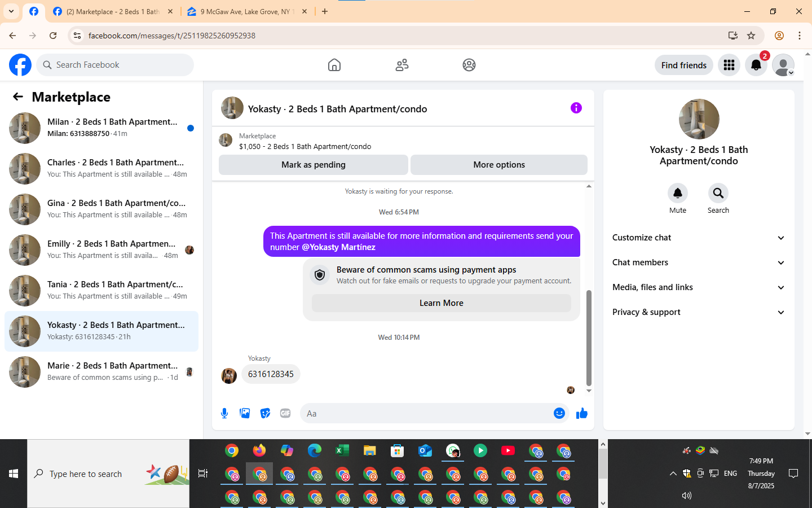Click @Yokasty Martínez mention in message
812x508 pixels.
[338, 247]
